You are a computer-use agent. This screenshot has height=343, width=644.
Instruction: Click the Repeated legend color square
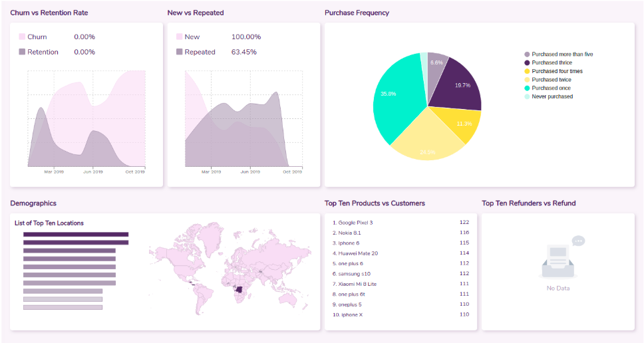point(179,52)
